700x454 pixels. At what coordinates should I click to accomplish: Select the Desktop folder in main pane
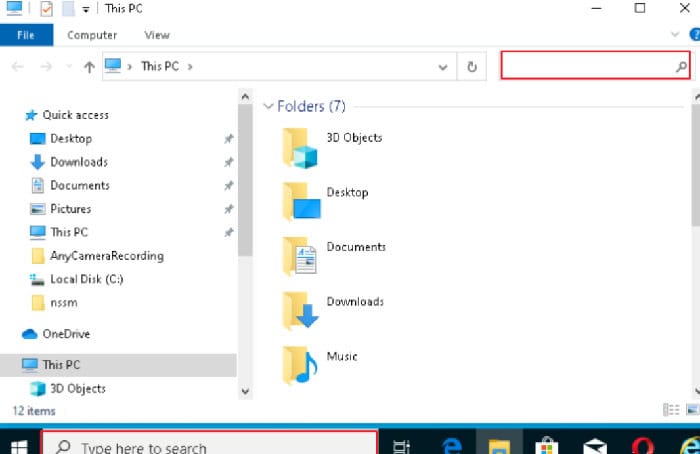(x=325, y=202)
